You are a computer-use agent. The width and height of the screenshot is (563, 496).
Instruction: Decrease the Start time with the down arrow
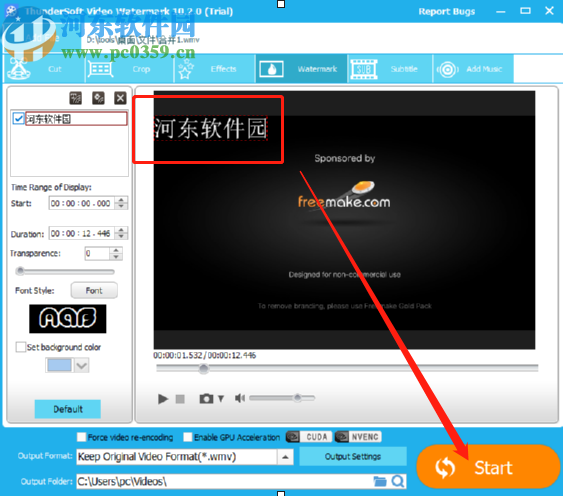[121, 207]
